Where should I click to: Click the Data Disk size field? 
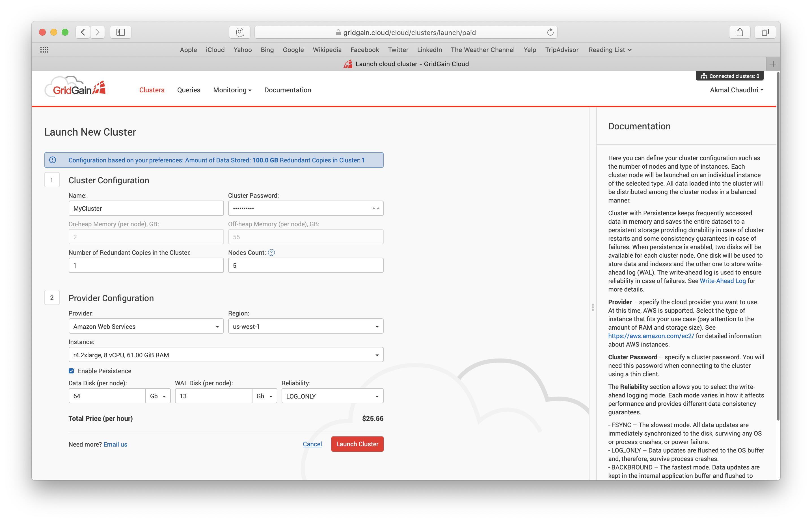coord(107,396)
